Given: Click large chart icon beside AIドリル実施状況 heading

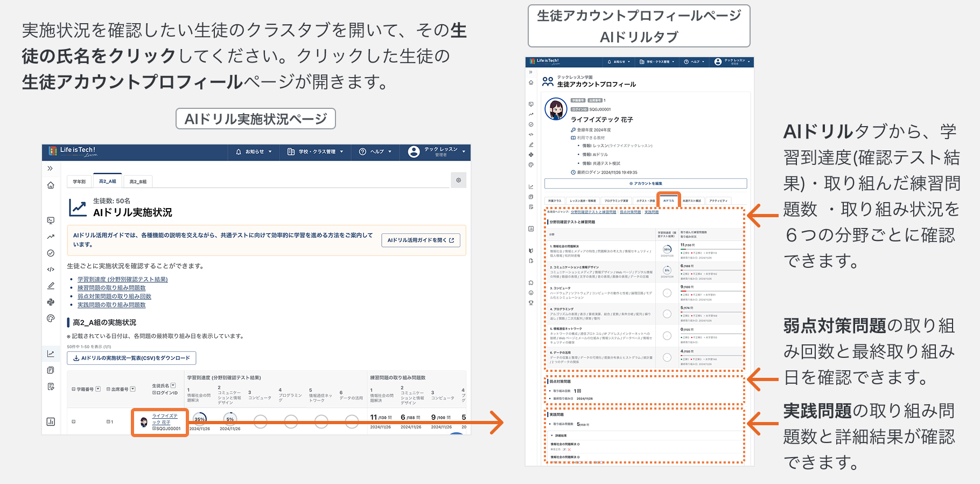Looking at the screenshot, I should coord(78,208).
